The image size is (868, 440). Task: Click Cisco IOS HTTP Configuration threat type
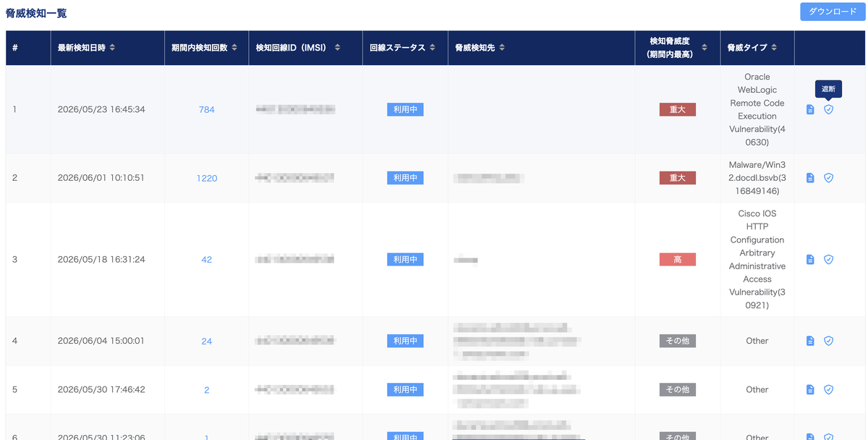[x=757, y=259]
